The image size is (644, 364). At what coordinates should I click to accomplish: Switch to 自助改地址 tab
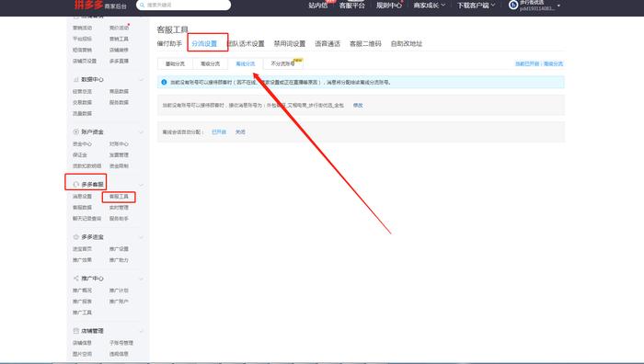[x=407, y=43]
